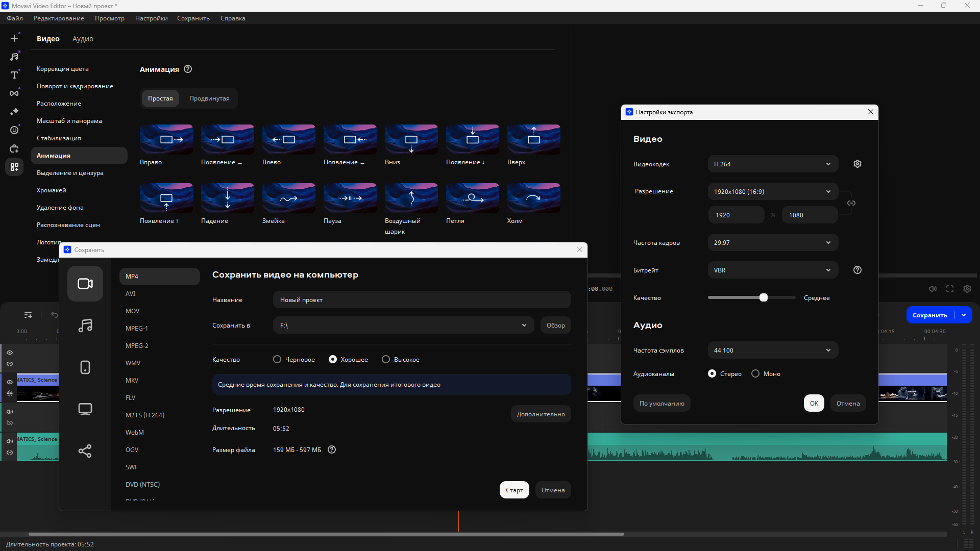980x551 pixels.
Task: Select the Черновое quality radio button
Action: tap(277, 360)
